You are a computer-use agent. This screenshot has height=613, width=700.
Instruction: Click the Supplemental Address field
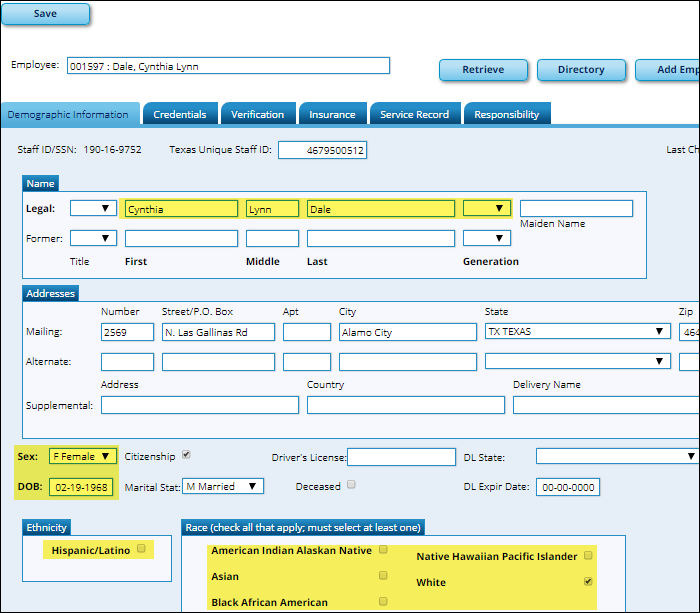pos(200,405)
